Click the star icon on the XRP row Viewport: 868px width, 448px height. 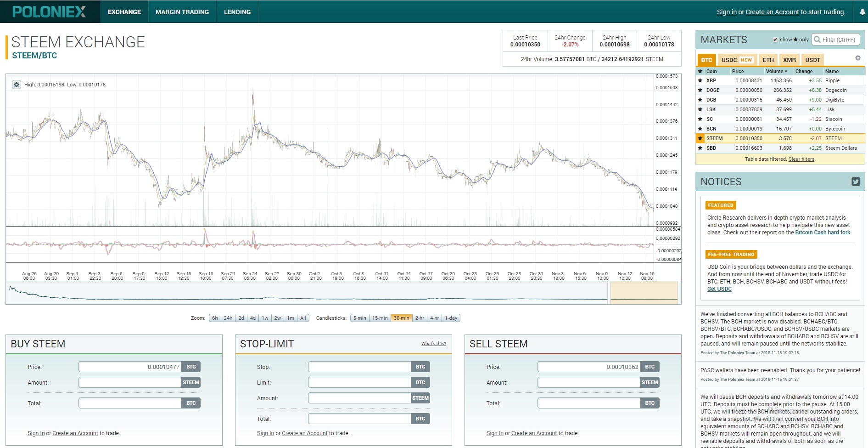coord(700,80)
